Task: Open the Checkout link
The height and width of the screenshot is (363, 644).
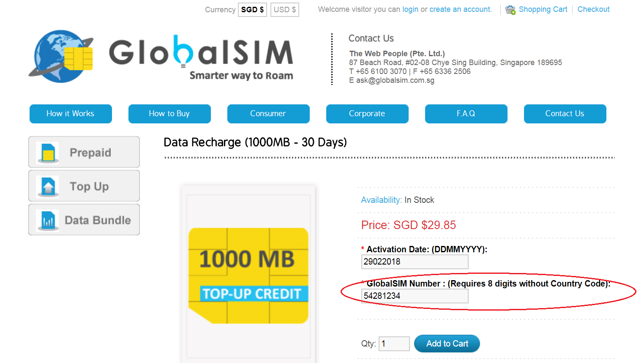Action: [593, 9]
